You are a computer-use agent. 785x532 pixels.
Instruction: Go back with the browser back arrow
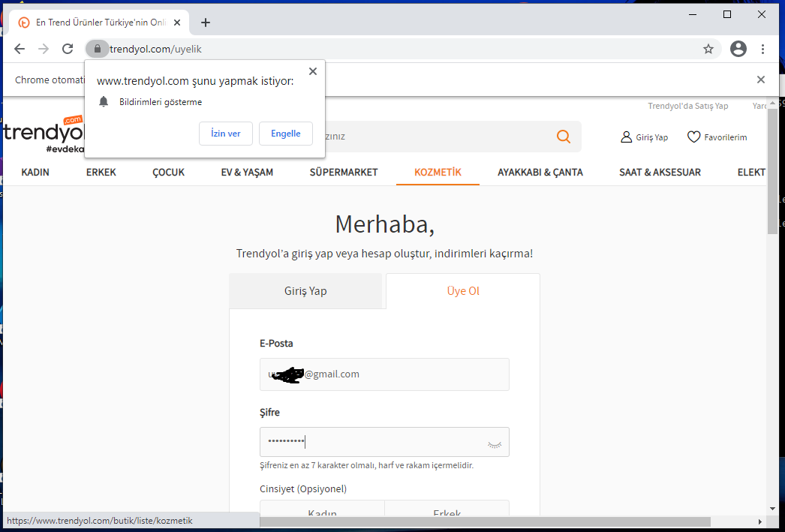tap(20, 49)
